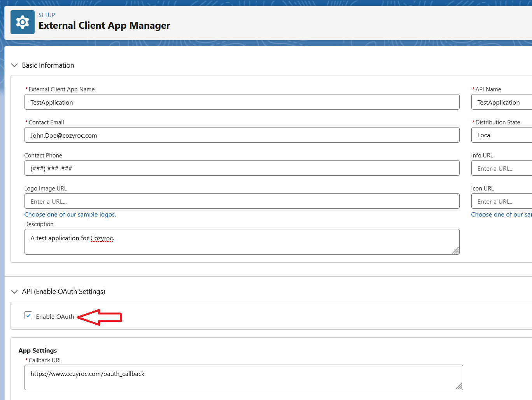Viewport: 532px width, 400px height.
Task: Click the sample link under Icon URL
Action: (x=501, y=215)
